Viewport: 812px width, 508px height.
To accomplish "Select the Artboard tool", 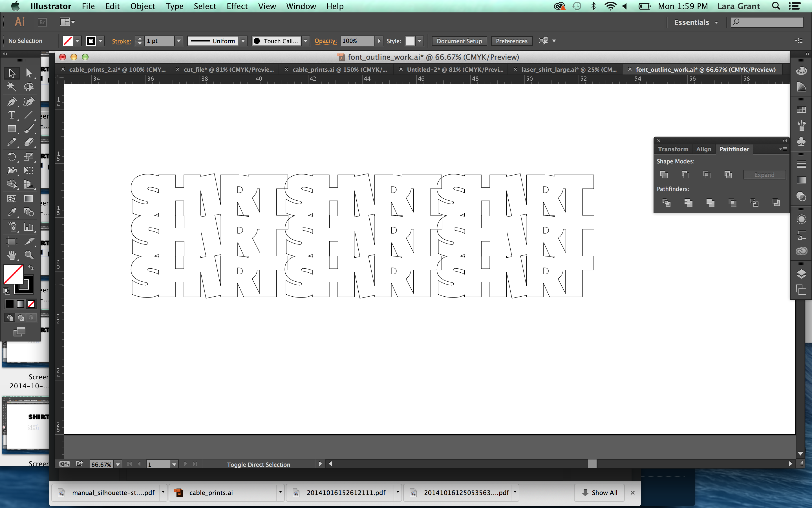I will (12, 241).
